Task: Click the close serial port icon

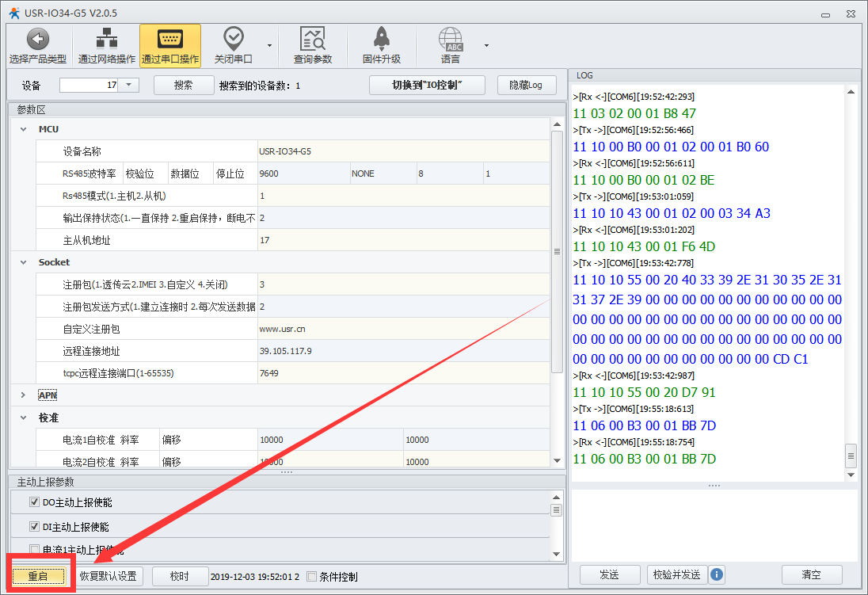Action: (x=233, y=38)
